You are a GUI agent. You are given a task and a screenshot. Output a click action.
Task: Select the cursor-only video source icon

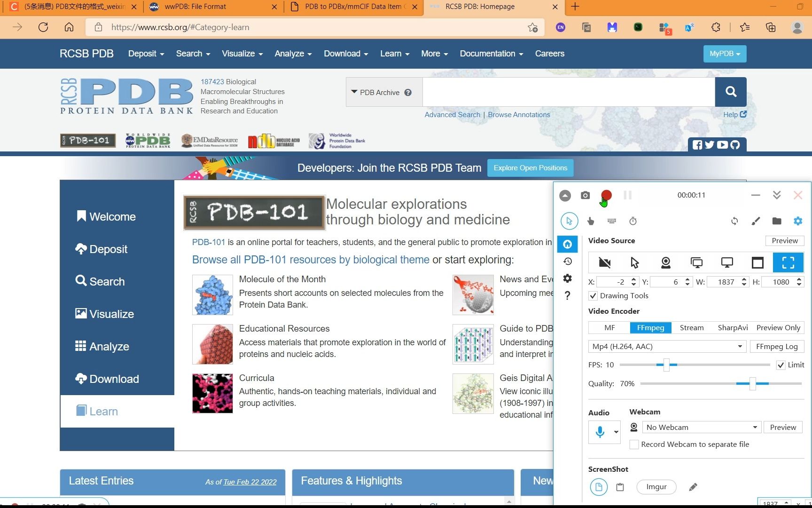635,262
